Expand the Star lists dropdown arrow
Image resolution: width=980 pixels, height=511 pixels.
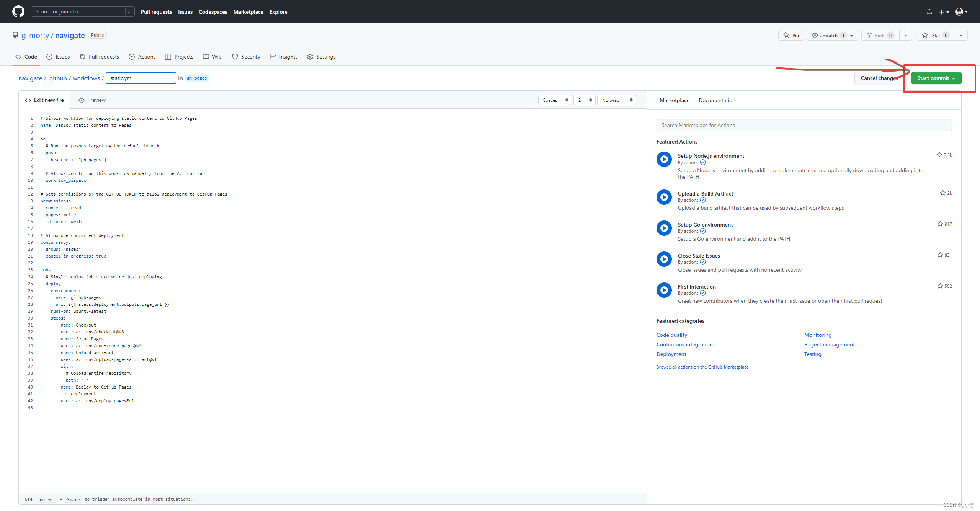tap(961, 36)
